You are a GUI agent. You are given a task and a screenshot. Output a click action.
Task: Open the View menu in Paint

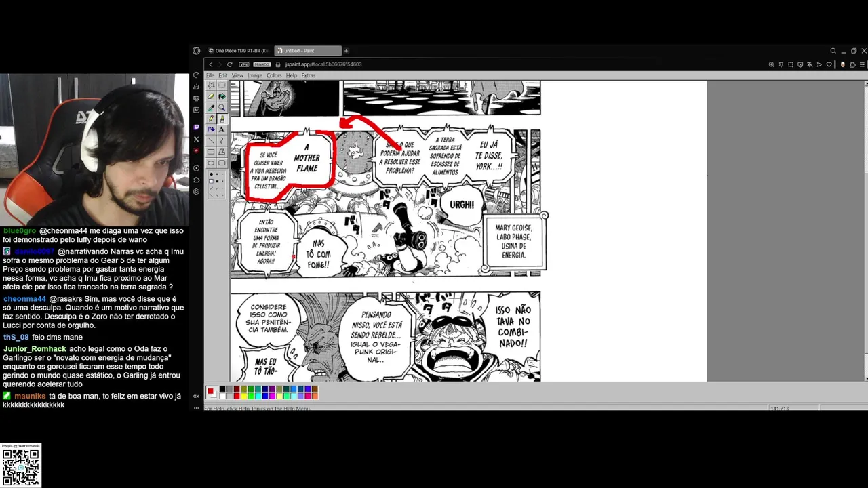coord(237,75)
